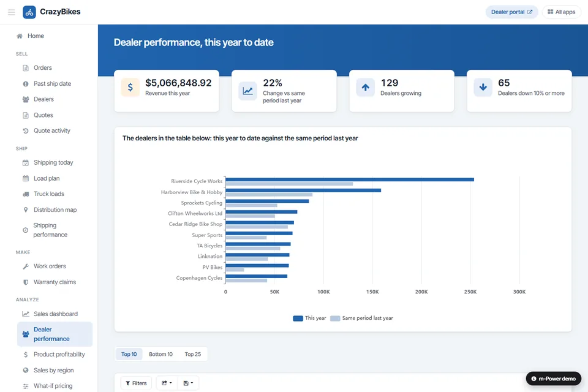Screen dimensions: 588x392
Task: Click the Harborview Bike & Hobby label
Action: point(192,192)
